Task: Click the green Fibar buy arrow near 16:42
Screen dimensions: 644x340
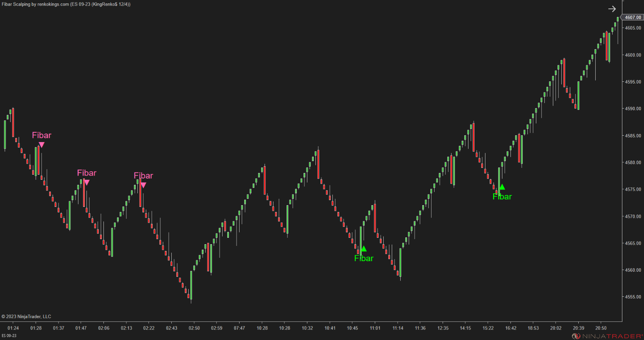Action: 502,187
